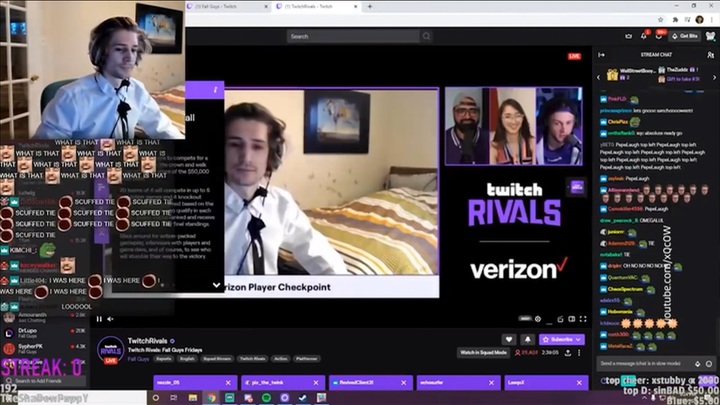The image size is (720, 405).
Task: Click the search magnifier button
Action: (x=426, y=36)
